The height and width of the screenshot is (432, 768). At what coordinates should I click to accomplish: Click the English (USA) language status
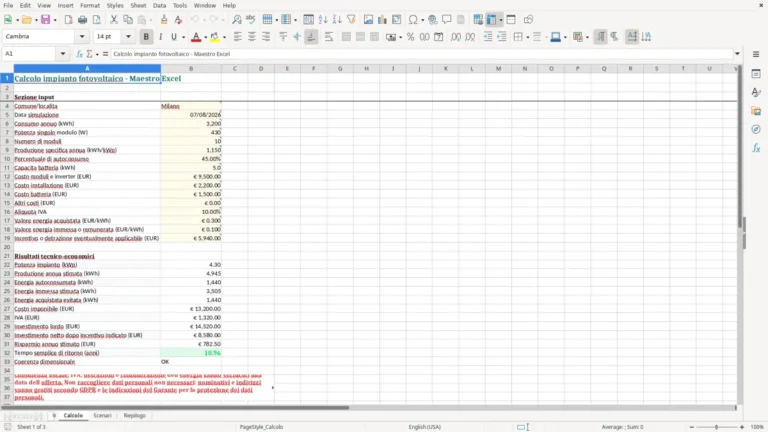tap(425, 427)
